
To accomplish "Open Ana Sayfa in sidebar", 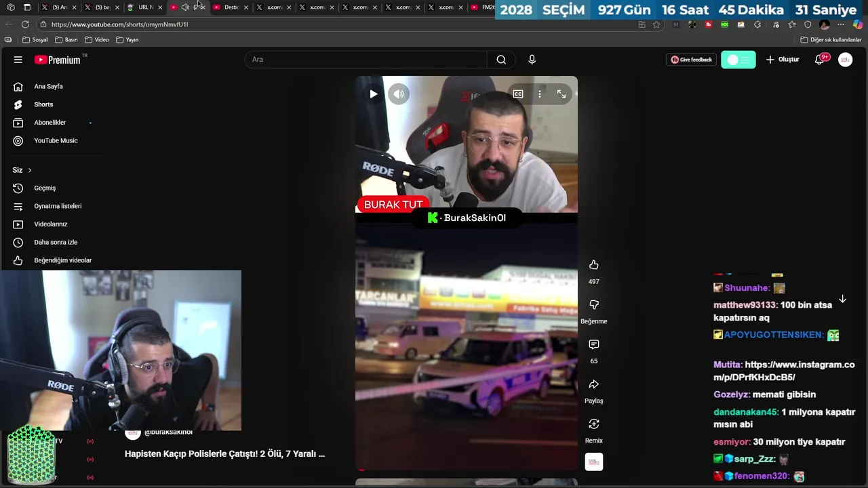I will click(48, 86).
